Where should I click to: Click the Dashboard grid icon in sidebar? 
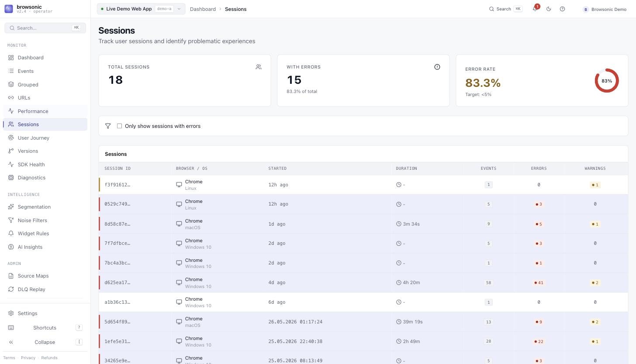coord(11,58)
